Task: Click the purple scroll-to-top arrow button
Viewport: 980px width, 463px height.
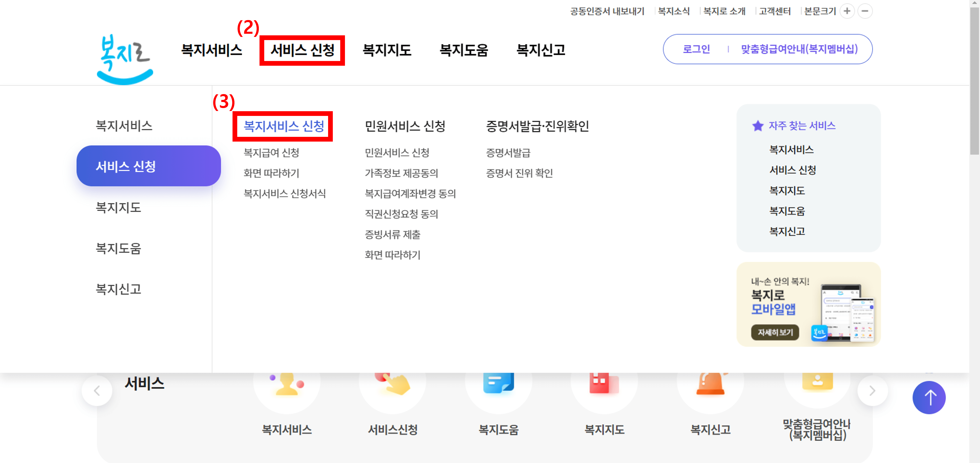Action: tap(929, 398)
